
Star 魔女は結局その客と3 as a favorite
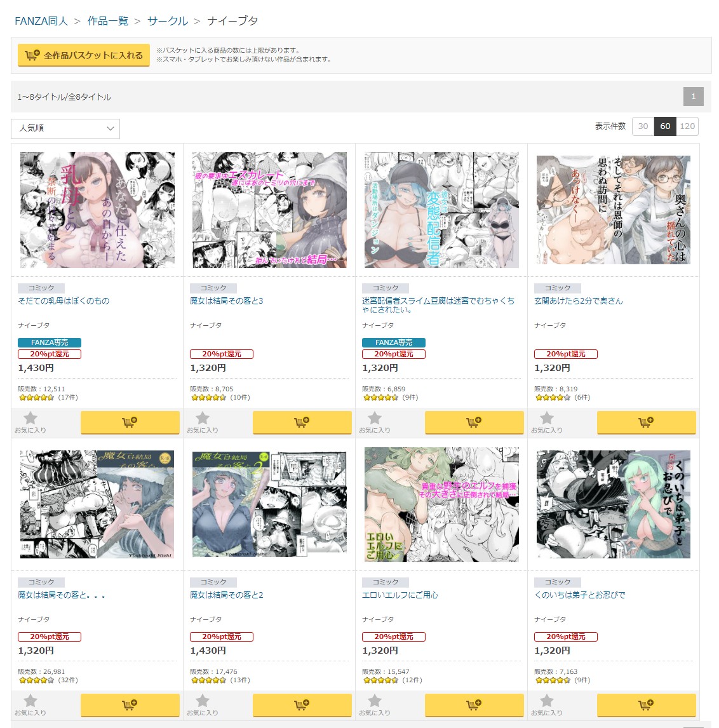click(203, 422)
